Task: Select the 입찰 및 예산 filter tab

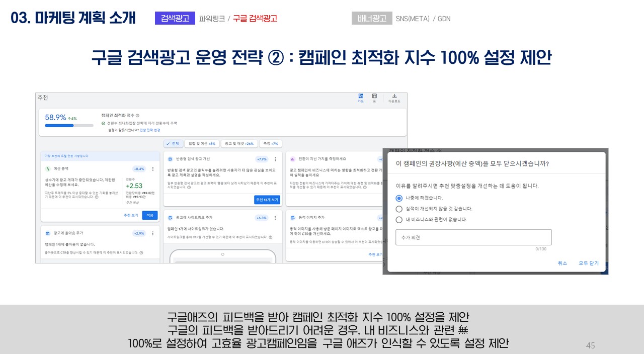Action: 201,143
